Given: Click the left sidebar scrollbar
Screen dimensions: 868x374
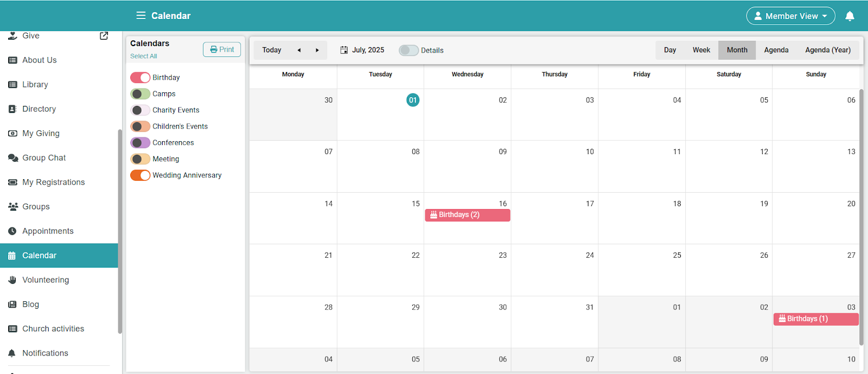Looking at the screenshot, I should click(x=120, y=232).
